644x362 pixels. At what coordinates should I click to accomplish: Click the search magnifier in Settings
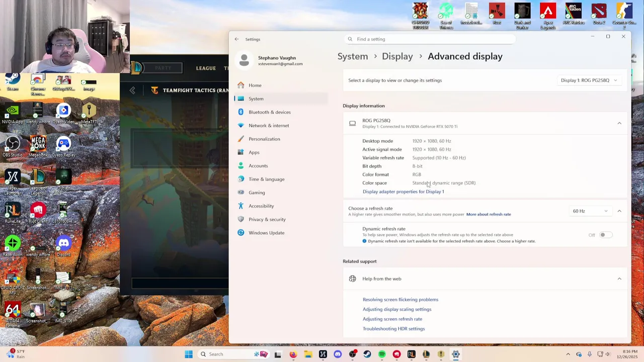[x=350, y=39]
